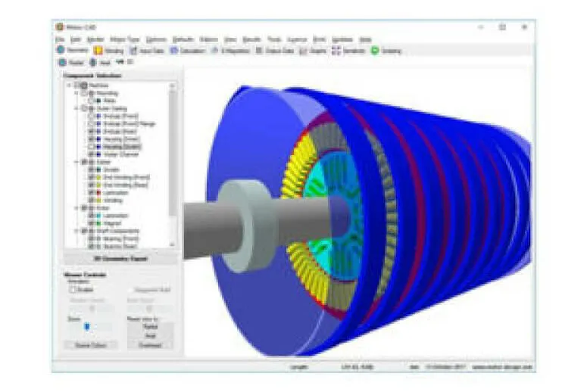Image resolution: width=587 pixels, height=392 pixels.
Task: Open the Motor Type menu
Action: pos(124,39)
